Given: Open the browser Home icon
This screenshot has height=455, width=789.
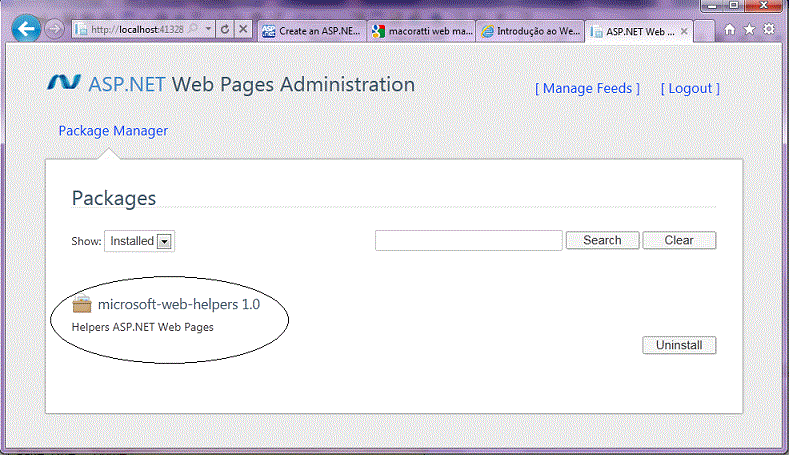Looking at the screenshot, I should 730,30.
